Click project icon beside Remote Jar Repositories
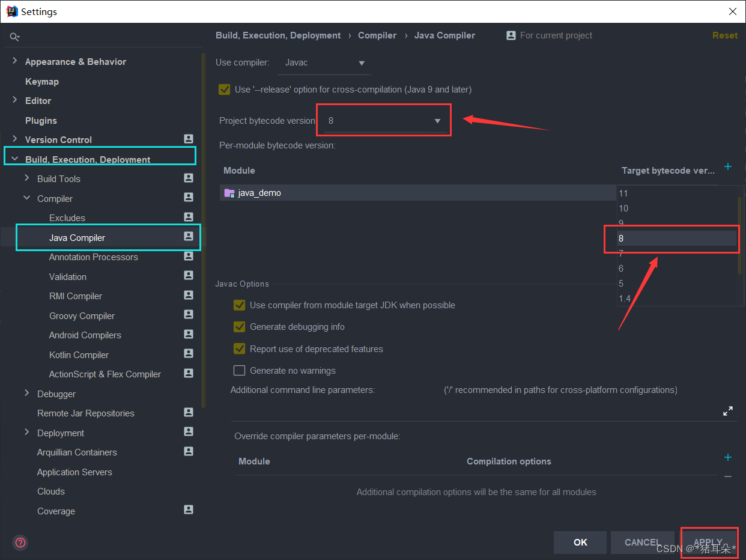This screenshot has width=746, height=560. (189, 412)
